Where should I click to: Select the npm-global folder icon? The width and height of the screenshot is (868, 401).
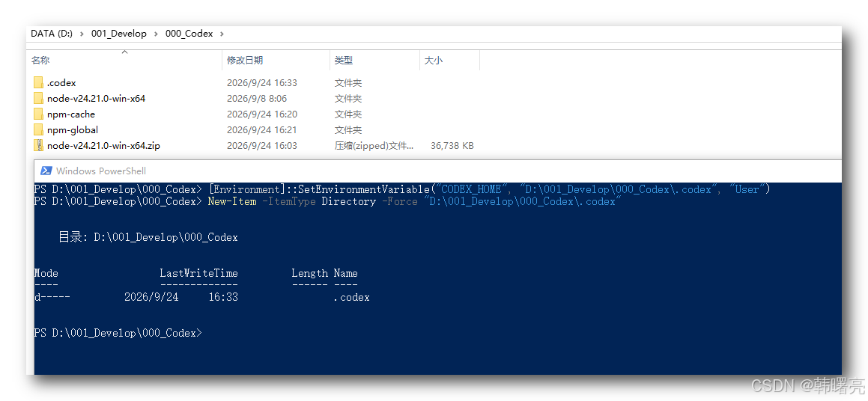(38, 130)
